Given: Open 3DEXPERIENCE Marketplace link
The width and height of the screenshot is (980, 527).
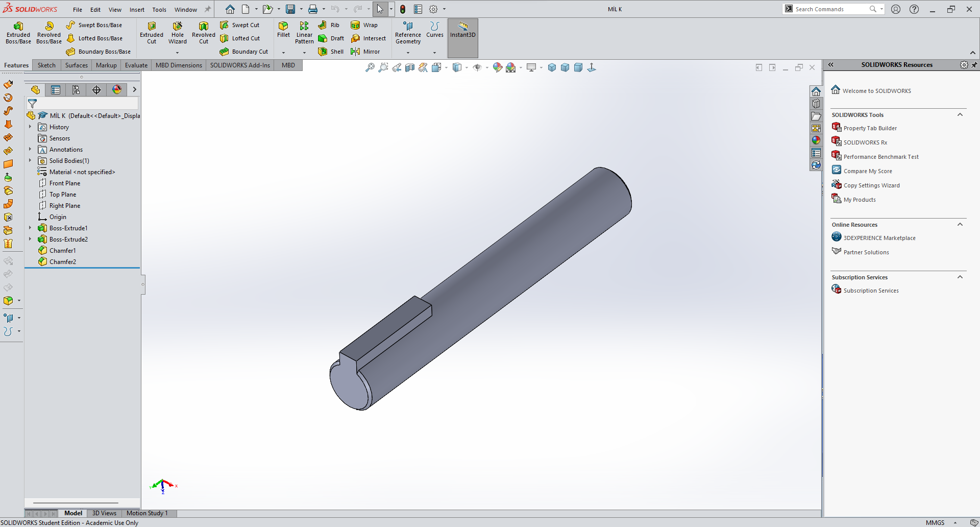Looking at the screenshot, I should tap(879, 238).
